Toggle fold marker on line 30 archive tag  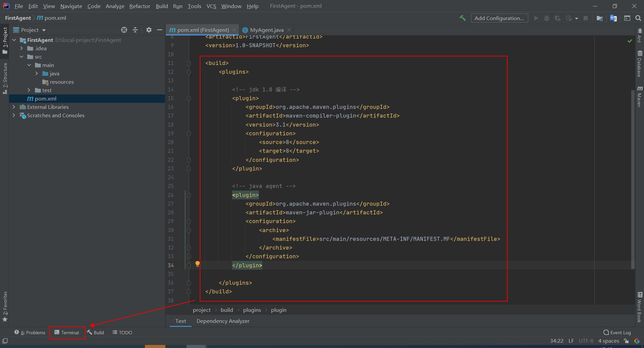click(x=189, y=230)
